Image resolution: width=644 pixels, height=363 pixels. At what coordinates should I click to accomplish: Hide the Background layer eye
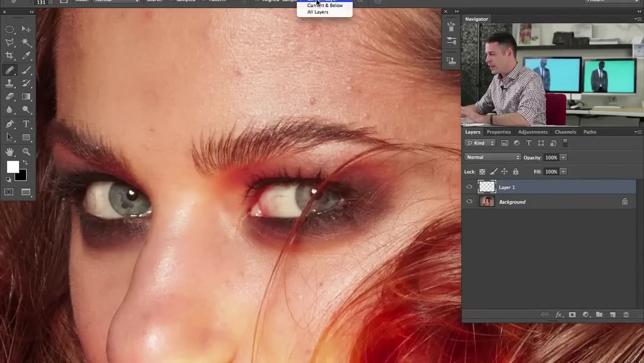(x=470, y=201)
